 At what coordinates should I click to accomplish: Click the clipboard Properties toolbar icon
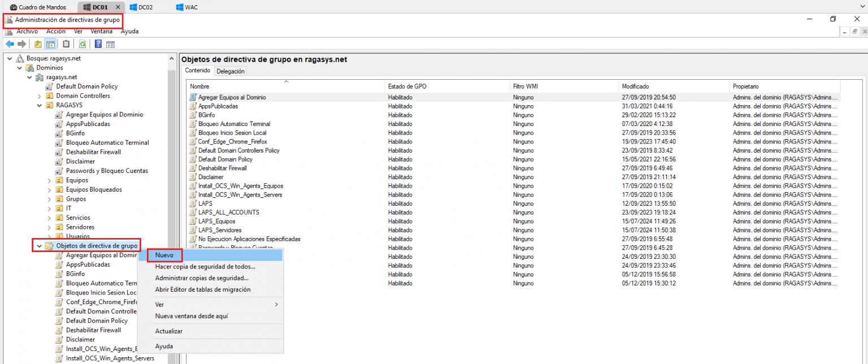(x=66, y=44)
